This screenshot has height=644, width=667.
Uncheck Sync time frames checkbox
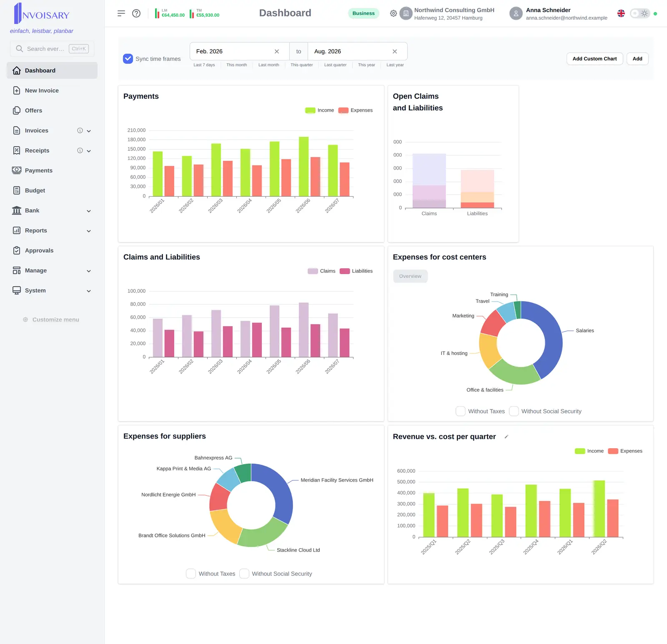(128, 59)
